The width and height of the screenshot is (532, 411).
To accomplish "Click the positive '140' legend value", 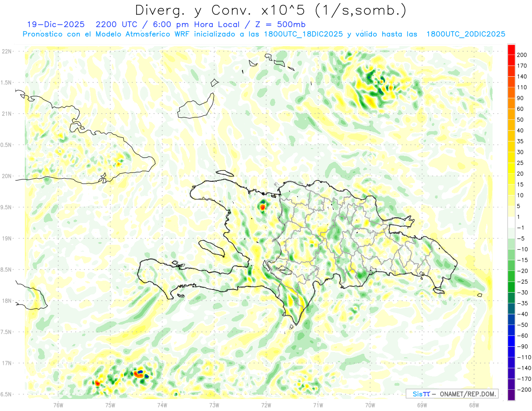I will 522,77.
